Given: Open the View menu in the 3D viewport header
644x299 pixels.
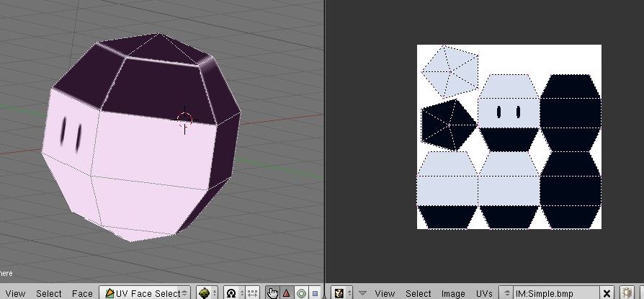Looking at the screenshot, I should (x=15, y=293).
